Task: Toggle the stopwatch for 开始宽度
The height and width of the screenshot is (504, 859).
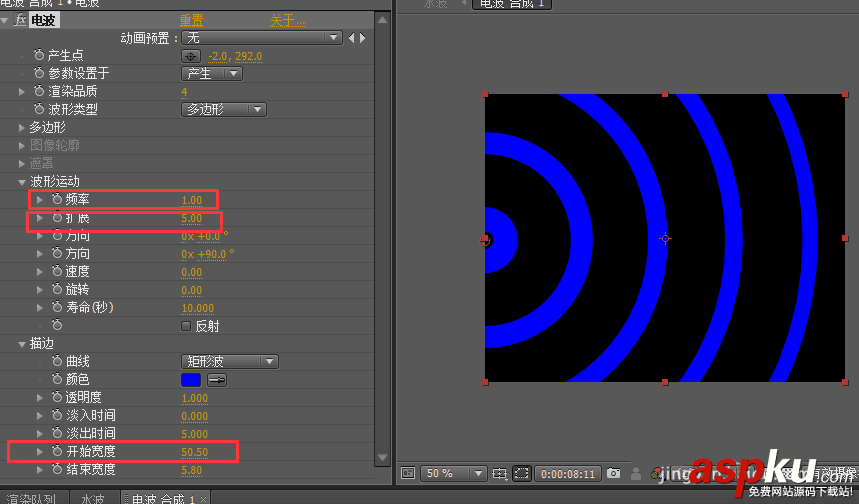Action: click(x=57, y=451)
